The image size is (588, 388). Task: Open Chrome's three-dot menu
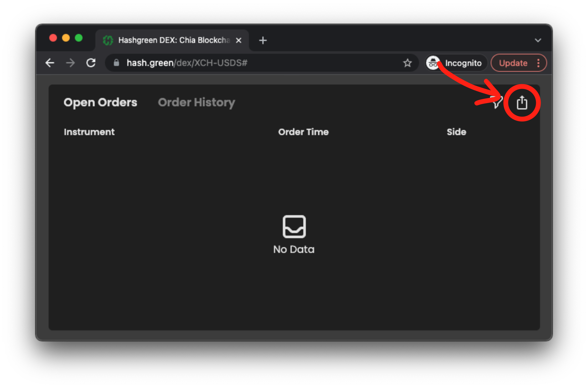(x=539, y=63)
